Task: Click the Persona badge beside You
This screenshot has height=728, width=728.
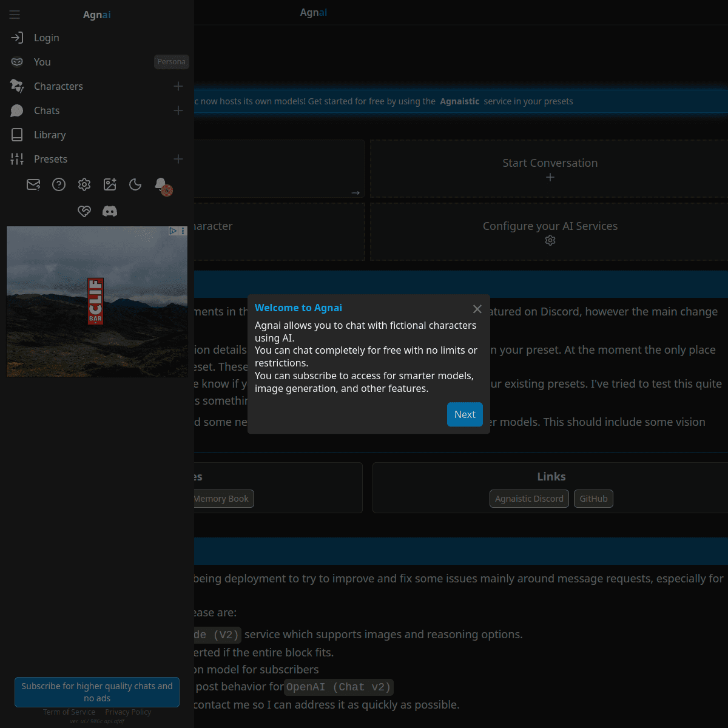Action: click(171, 62)
